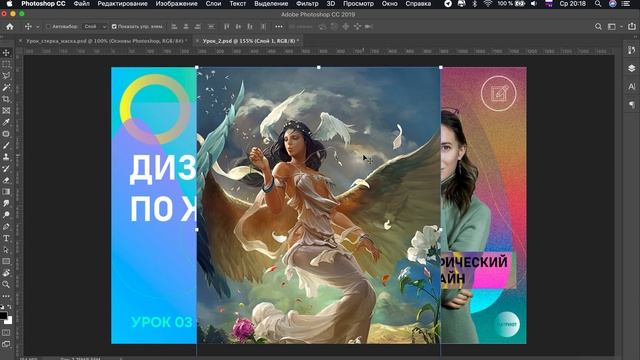Open the Изображение menu
Viewport: 640px width, 360px height.
[176, 4]
